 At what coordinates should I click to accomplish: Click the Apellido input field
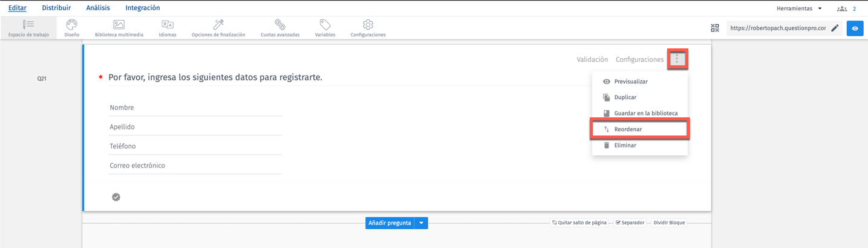(x=195, y=127)
